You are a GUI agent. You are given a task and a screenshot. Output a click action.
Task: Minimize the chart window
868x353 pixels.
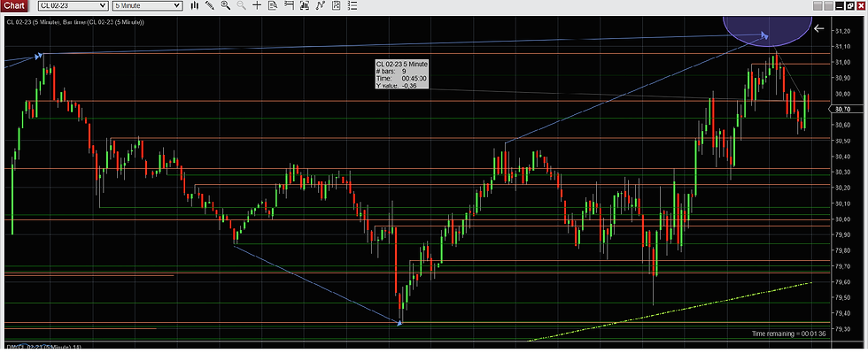click(x=840, y=5)
